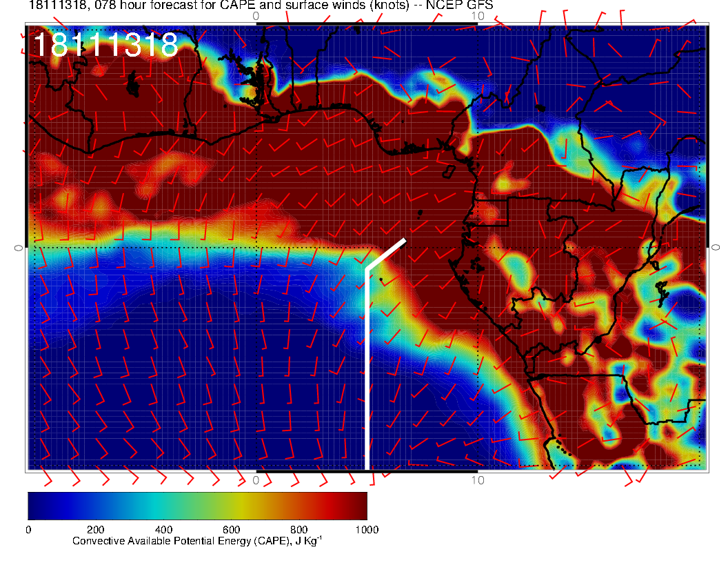Screen dimensions: 728x563
Task: Click the "1000" colorbar tick label
Action: (366, 530)
